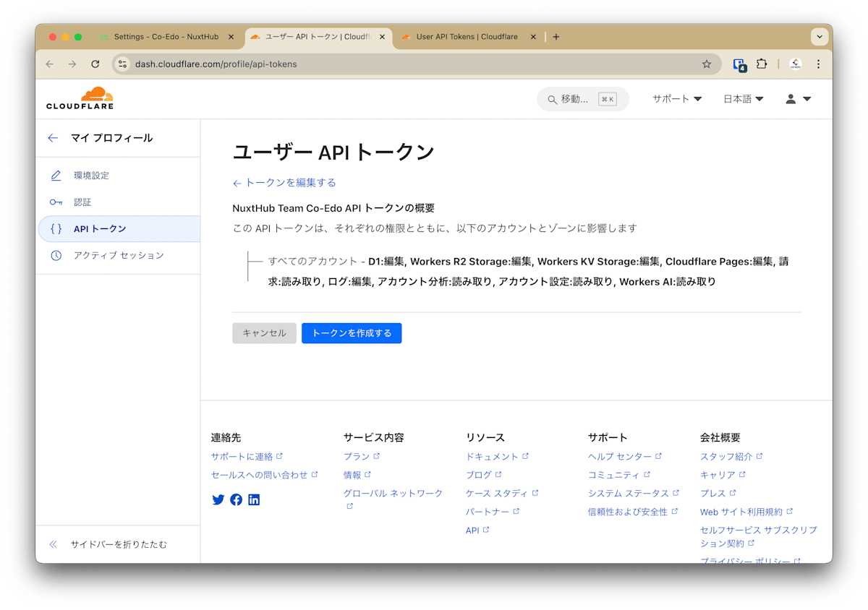Open ブログ footer link
This screenshot has width=868, height=610.
click(x=483, y=475)
